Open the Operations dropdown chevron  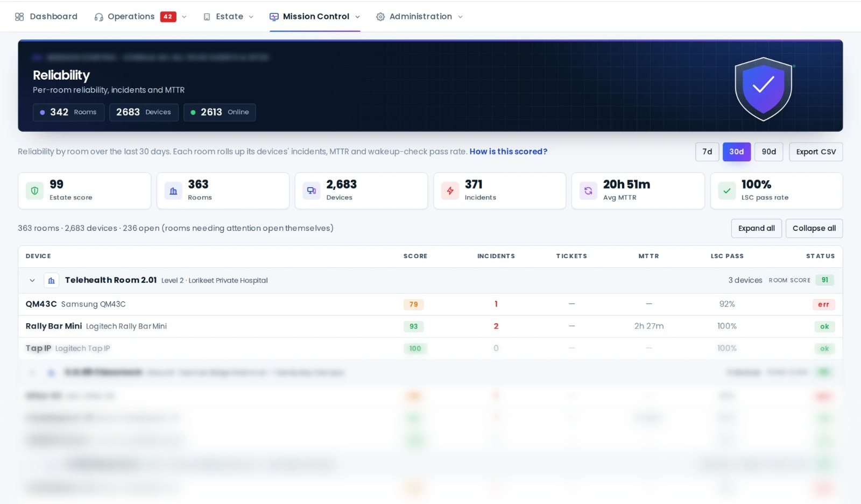[184, 17]
